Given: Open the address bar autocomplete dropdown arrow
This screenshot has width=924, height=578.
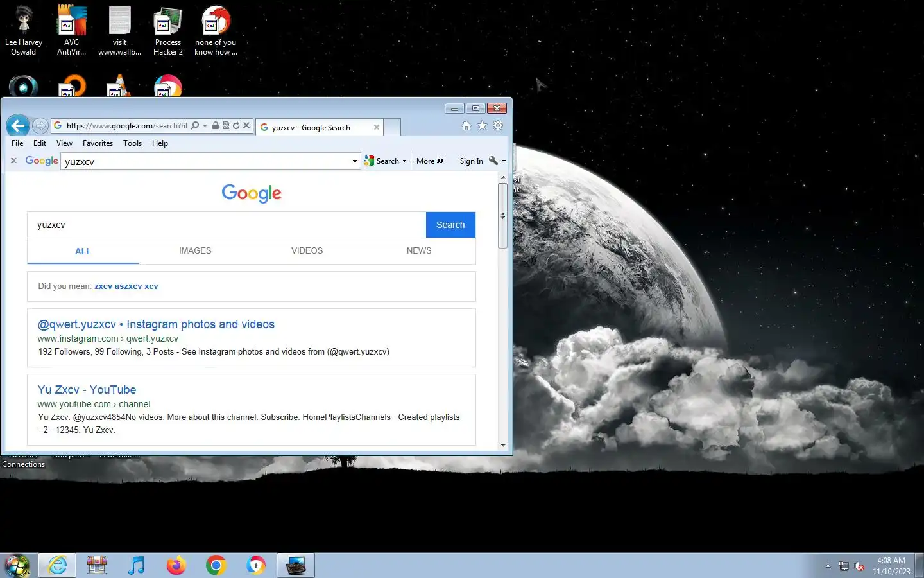Looking at the screenshot, I should coord(205,126).
